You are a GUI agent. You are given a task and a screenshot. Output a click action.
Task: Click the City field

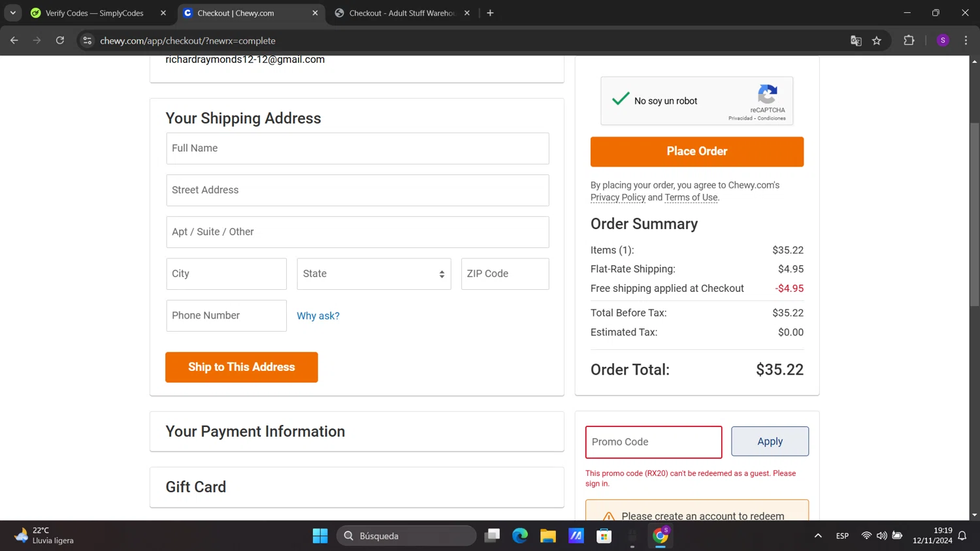226,274
